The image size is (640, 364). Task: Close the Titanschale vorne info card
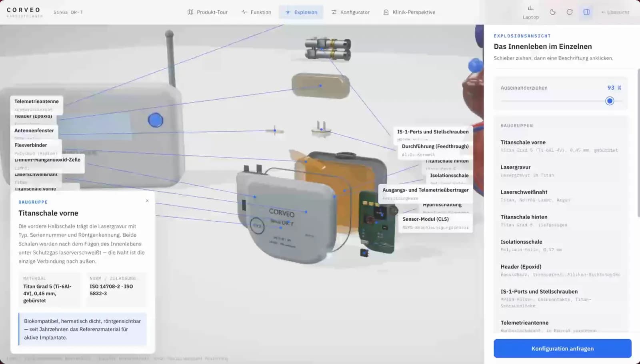[x=147, y=201]
